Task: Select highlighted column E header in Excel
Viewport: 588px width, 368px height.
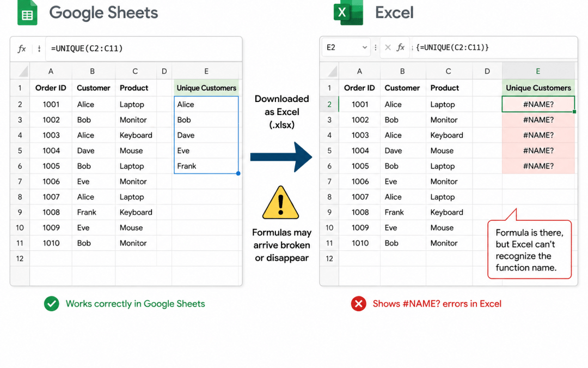Action: (538, 71)
